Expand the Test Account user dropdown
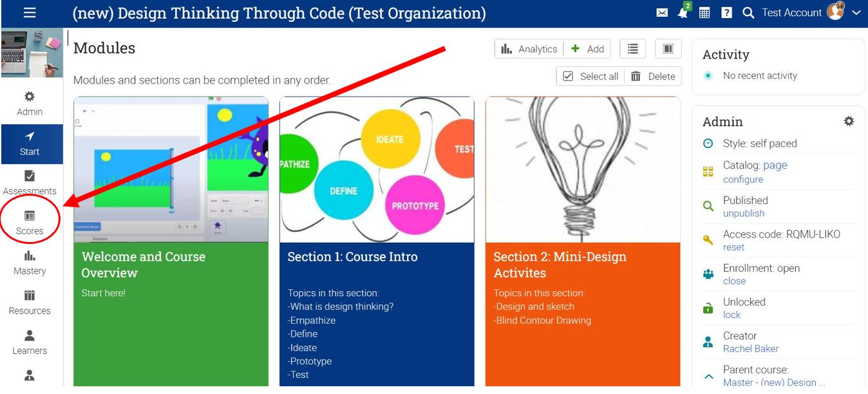The image size is (868, 394). (856, 13)
